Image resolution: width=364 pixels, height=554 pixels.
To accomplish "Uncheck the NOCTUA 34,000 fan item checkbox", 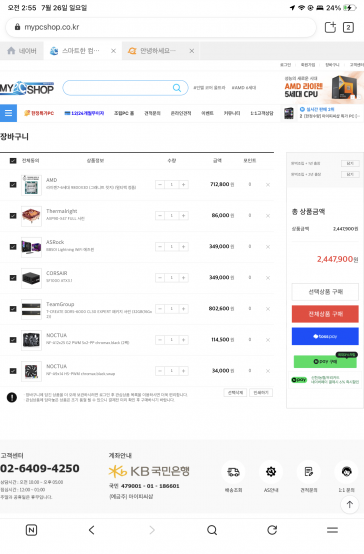I will coord(13,371).
